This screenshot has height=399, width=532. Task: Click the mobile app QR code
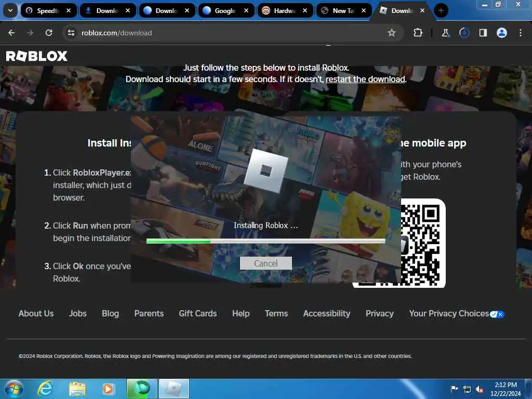[422, 244]
